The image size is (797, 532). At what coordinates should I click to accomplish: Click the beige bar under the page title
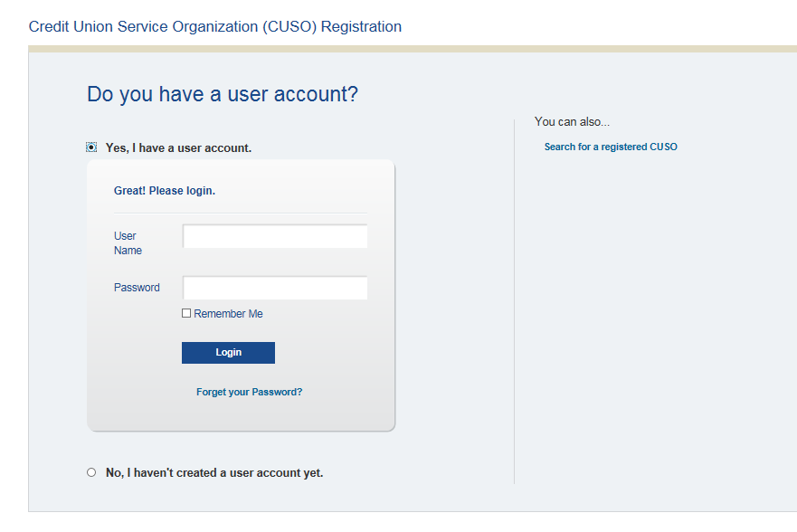[x=413, y=49]
